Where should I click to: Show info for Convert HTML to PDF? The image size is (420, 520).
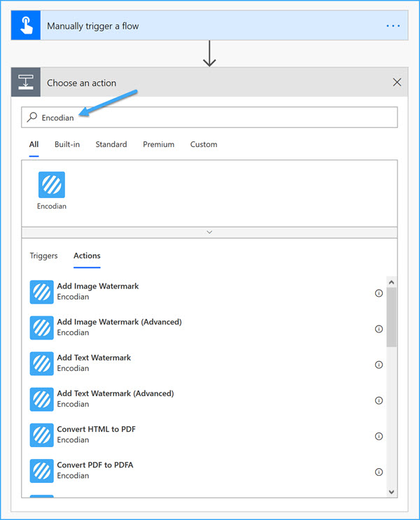379,436
